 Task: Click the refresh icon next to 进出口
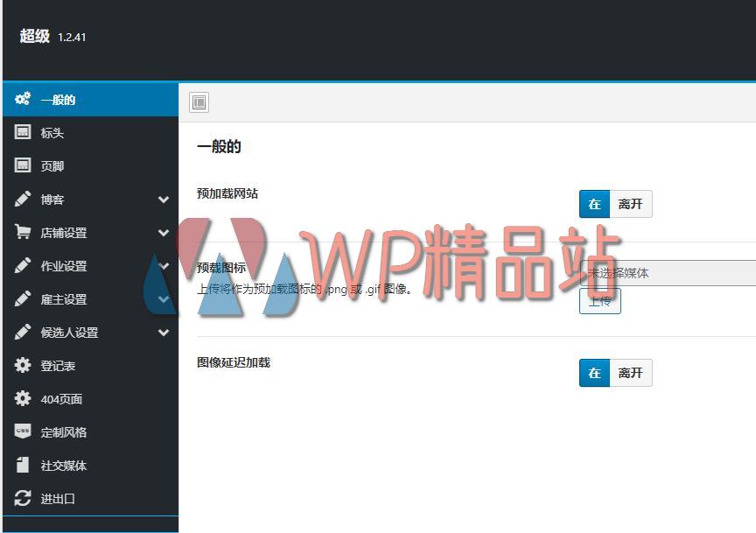click(23, 498)
